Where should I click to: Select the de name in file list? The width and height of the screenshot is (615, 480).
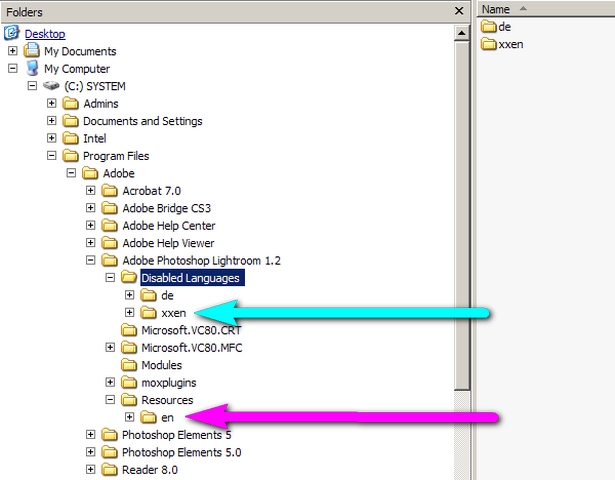(x=504, y=27)
